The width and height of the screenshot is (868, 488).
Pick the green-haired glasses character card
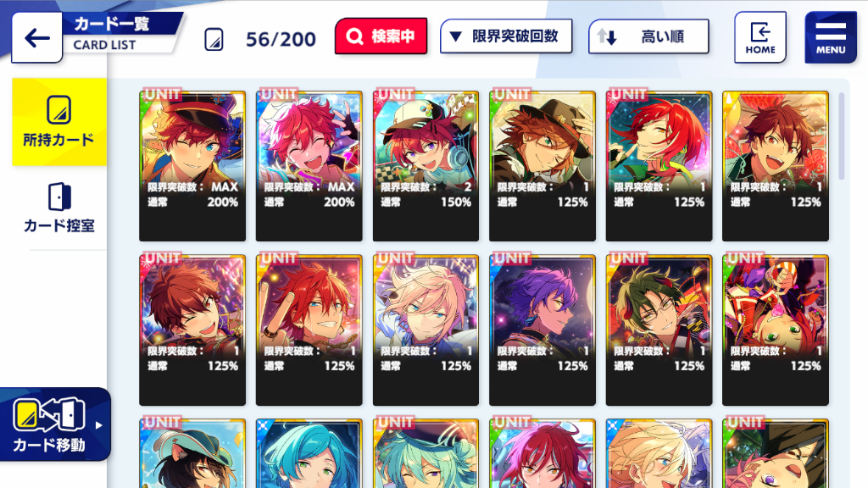tap(659, 330)
